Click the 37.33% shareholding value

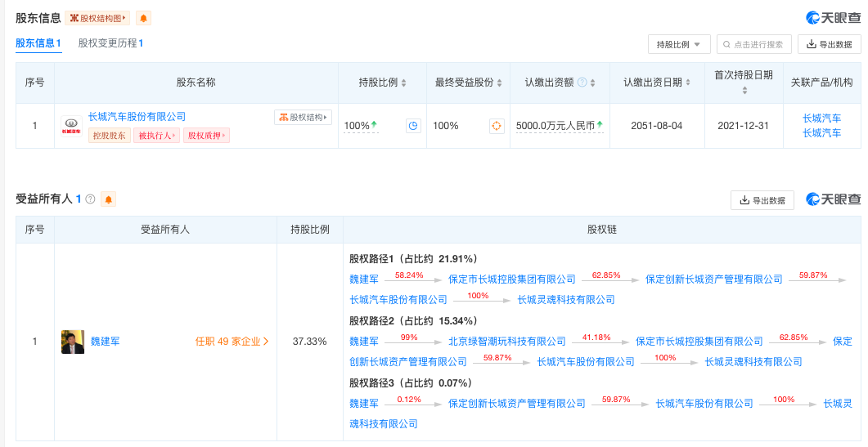pos(309,342)
